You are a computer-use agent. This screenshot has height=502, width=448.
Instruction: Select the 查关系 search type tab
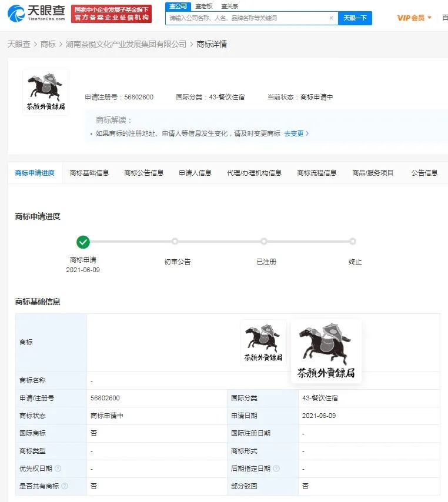pos(230,6)
